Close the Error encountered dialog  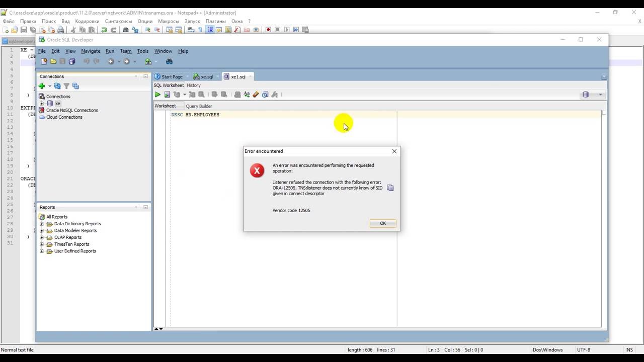394,151
